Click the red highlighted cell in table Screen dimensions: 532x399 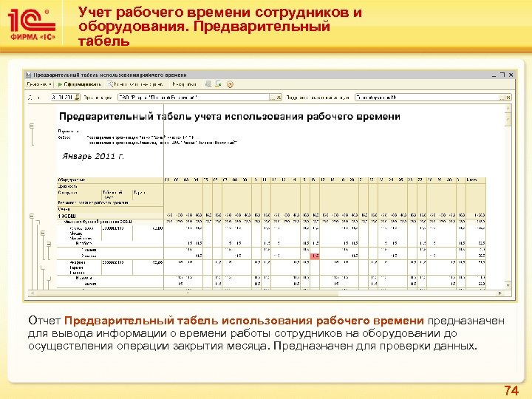[x=315, y=256]
